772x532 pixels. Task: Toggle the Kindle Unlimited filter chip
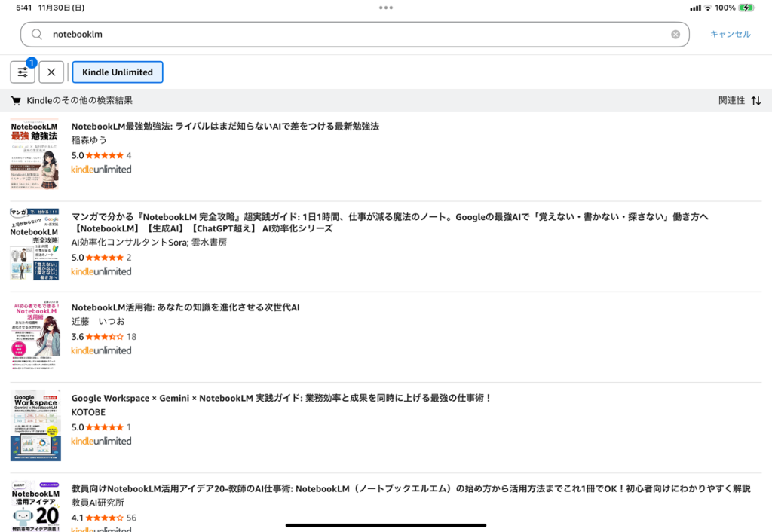pyautogui.click(x=118, y=72)
